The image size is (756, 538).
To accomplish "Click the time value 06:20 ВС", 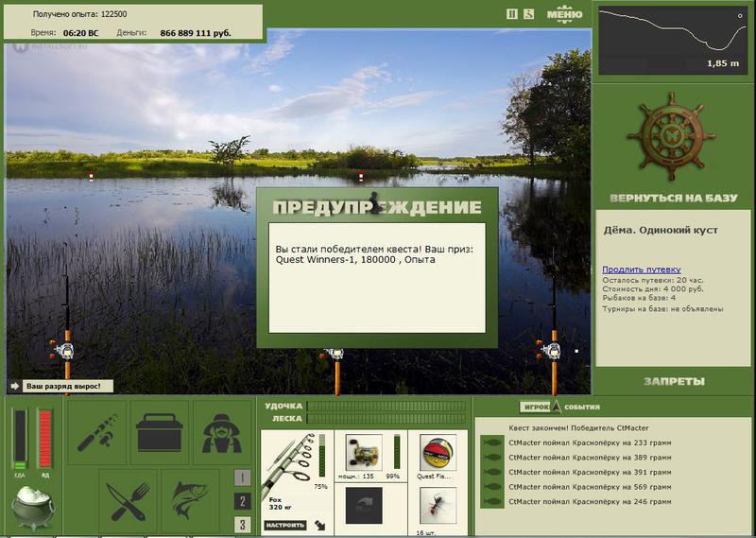I will click(x=80, y=33).
